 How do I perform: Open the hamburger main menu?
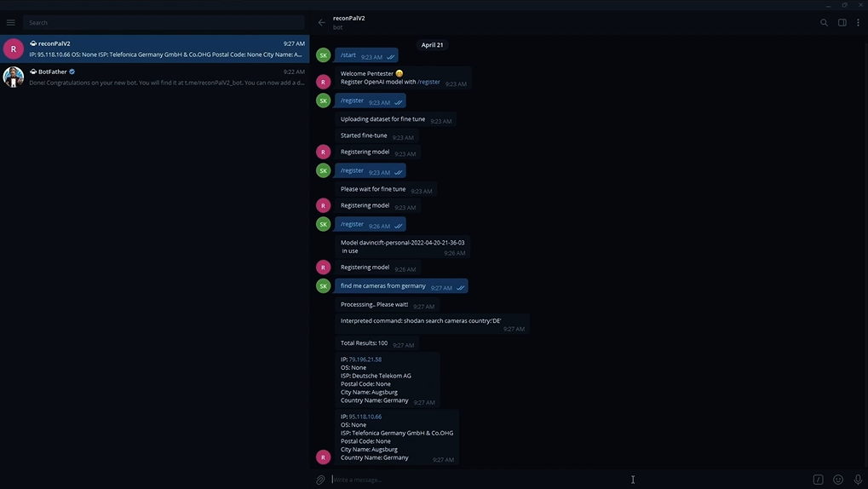pos(10,23)
